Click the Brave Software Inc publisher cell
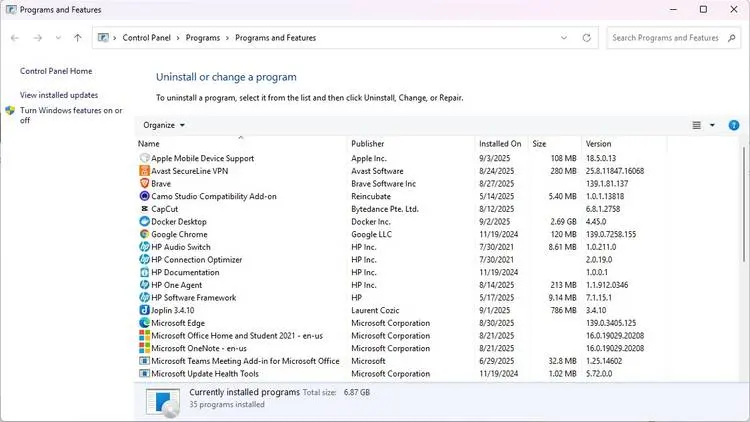This screenshot has width=750, height=422. coord(383,183)
